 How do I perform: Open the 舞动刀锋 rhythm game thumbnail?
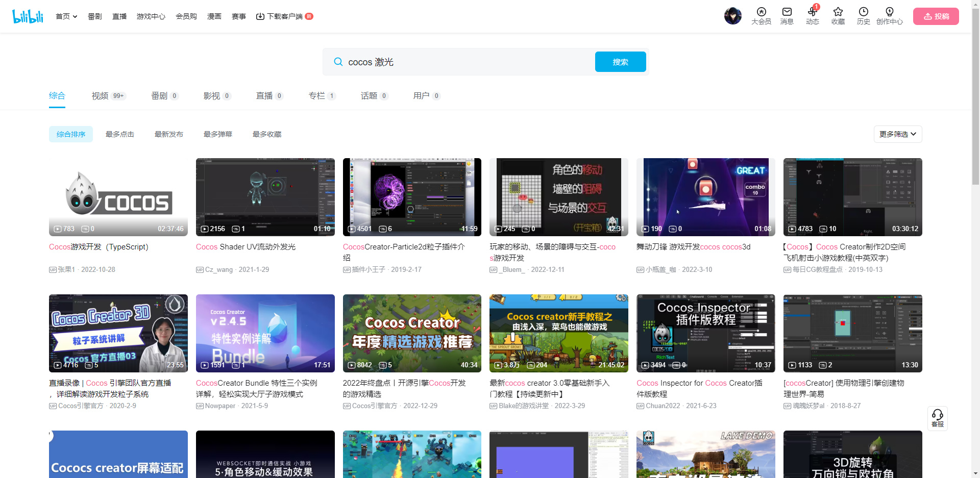pyautogui.click(x=706, y=197)
